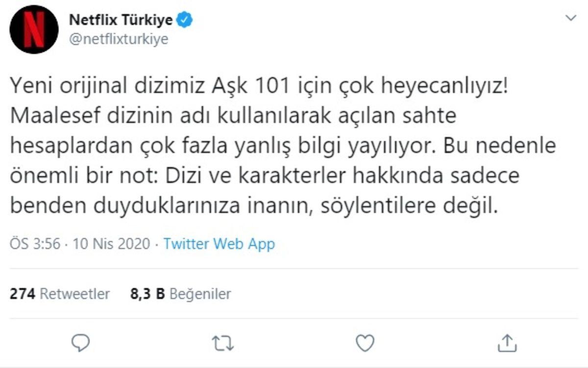
Task: Retweet the tweet using the retweet icon
Action: coord(222,344)
